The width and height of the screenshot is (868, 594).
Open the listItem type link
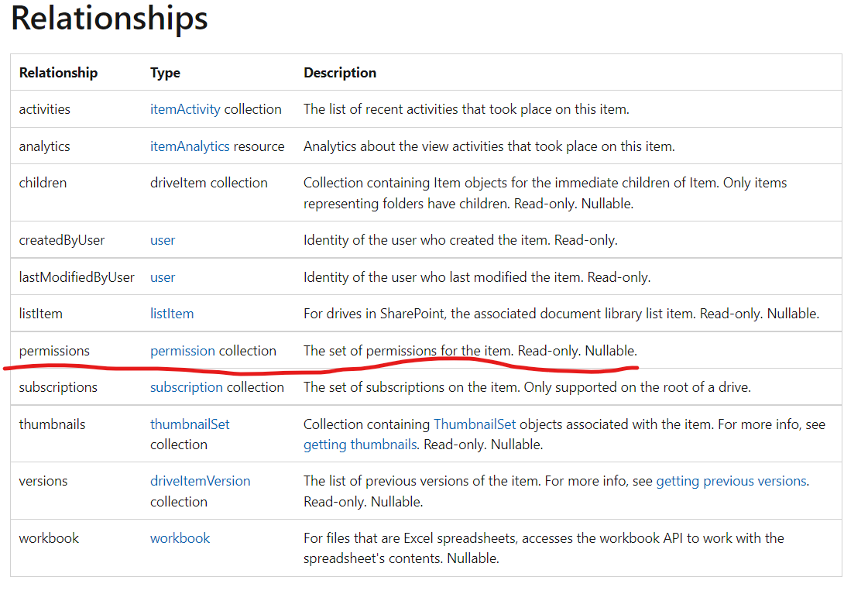[172, 313]
